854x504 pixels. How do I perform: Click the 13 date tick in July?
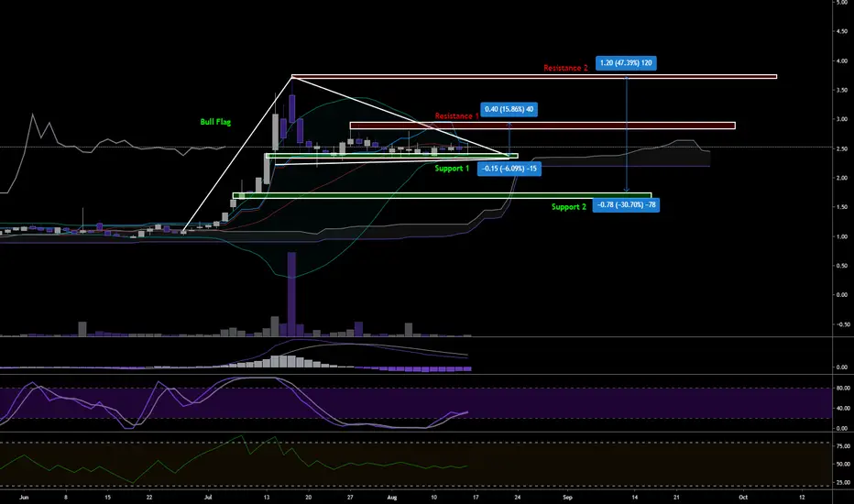click(267, 497)
